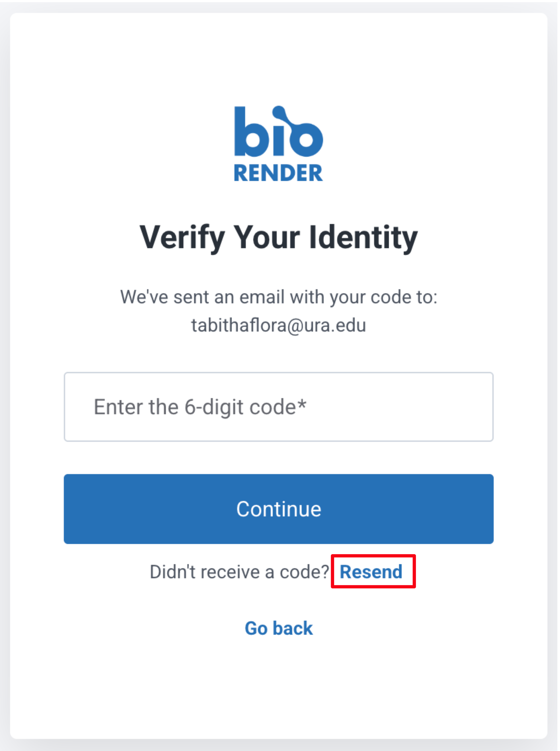The height and width of the screenshot is (751, 560).
Task: Click "We've sent an email" message text
Action: [278, 297]
